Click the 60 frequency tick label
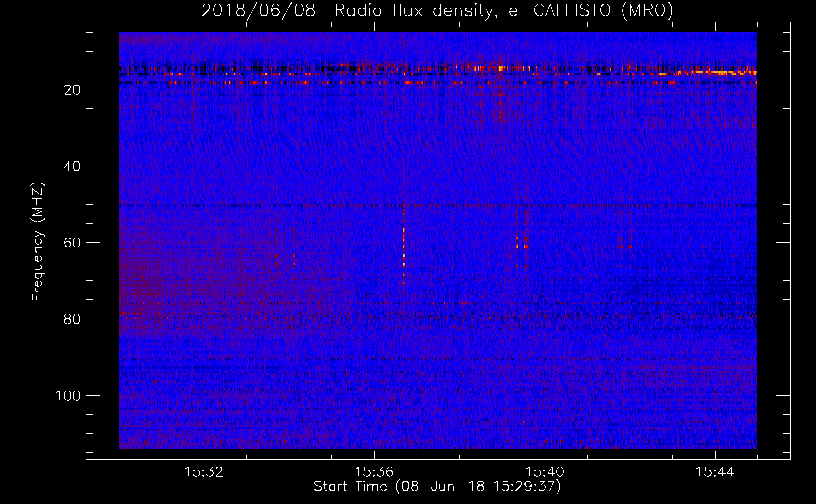The height and width of the screenshot is (504, 816). coord(72,243)
